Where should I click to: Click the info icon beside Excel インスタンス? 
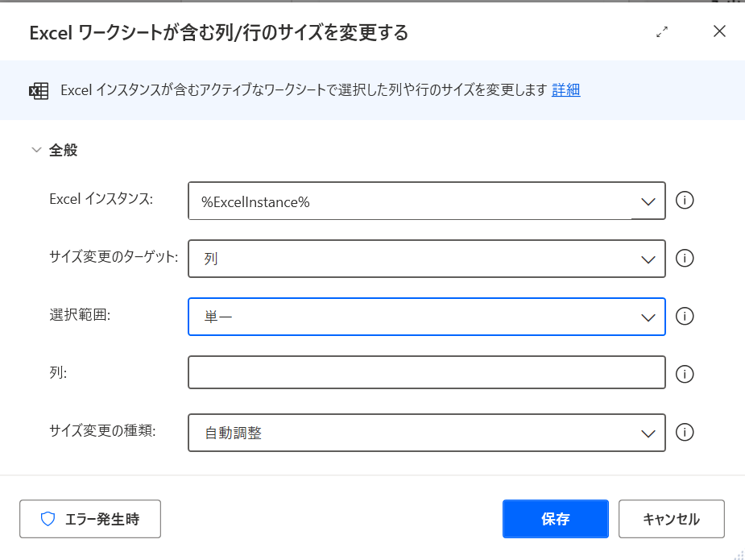tap(685, 201)
